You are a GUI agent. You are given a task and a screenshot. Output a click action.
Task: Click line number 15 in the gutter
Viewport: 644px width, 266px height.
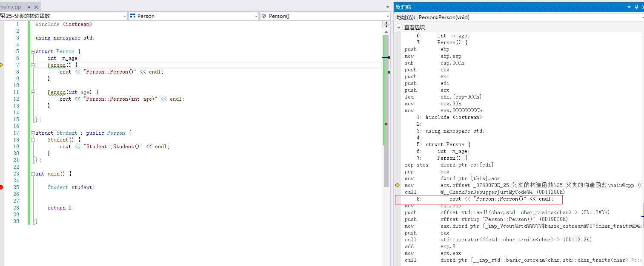16,119
